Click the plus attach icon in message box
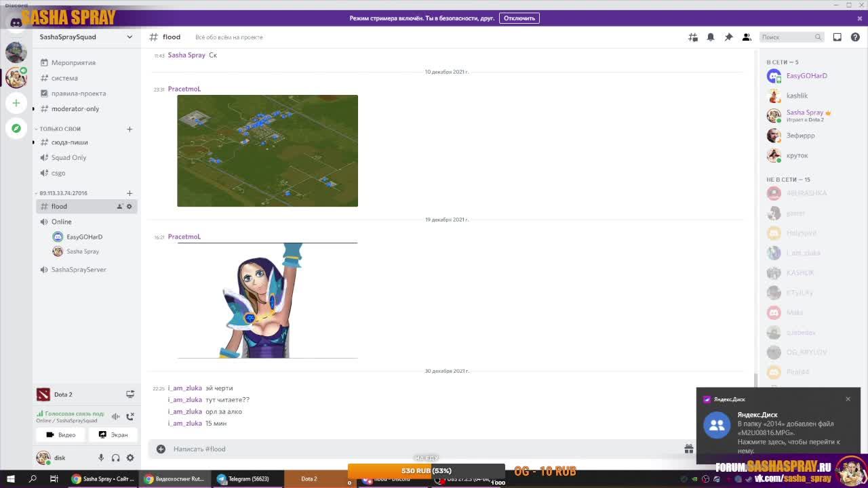 coord(161,449)
